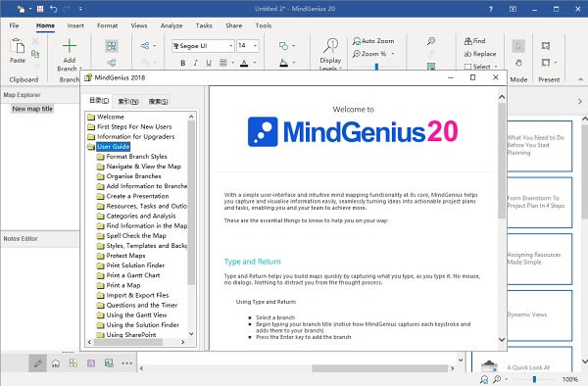This screenshot has height=386, width=588.
Task: Open the File menu
Action: pos(15,25)
